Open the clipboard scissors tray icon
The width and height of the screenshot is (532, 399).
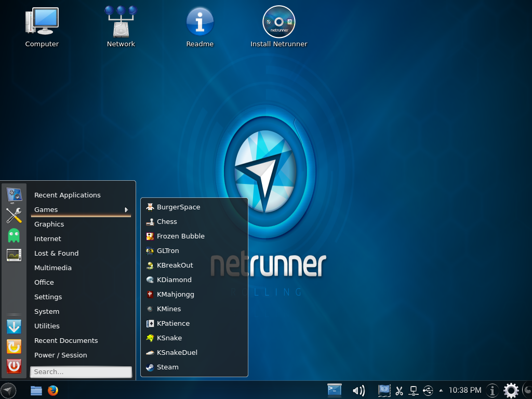(x=400, y=391)
